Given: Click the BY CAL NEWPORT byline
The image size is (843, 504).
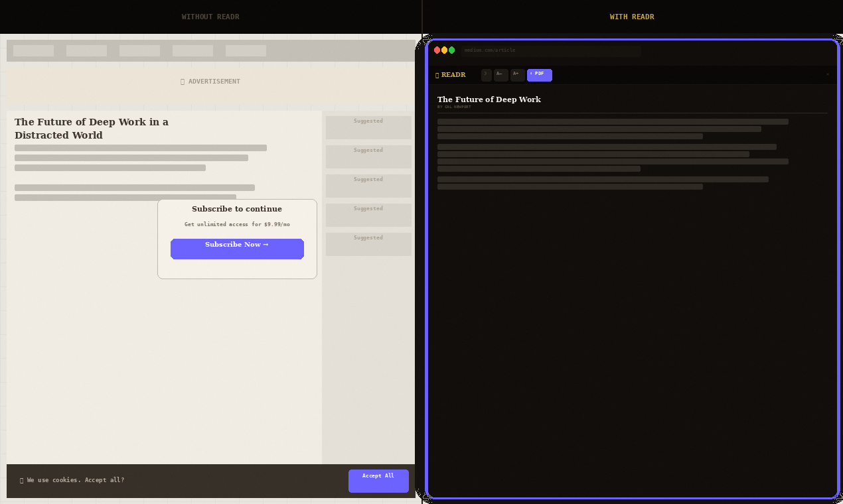Looking at the screenshot, I should 454,107.
